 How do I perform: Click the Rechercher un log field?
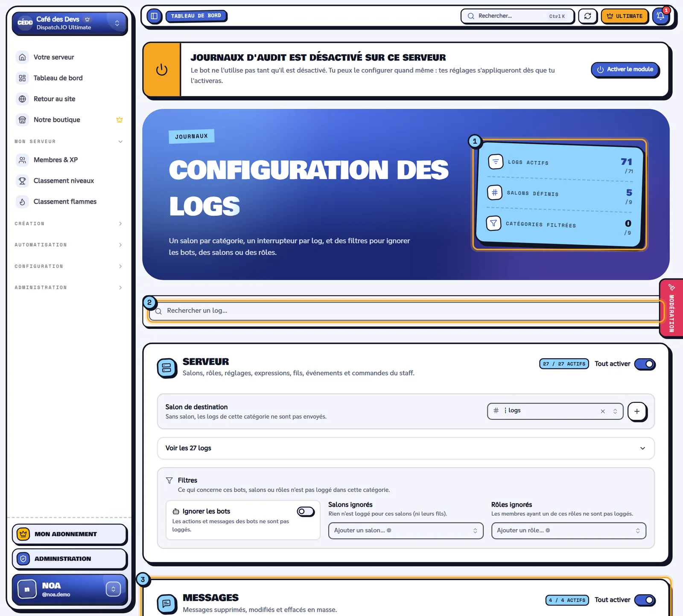point(406,311)
